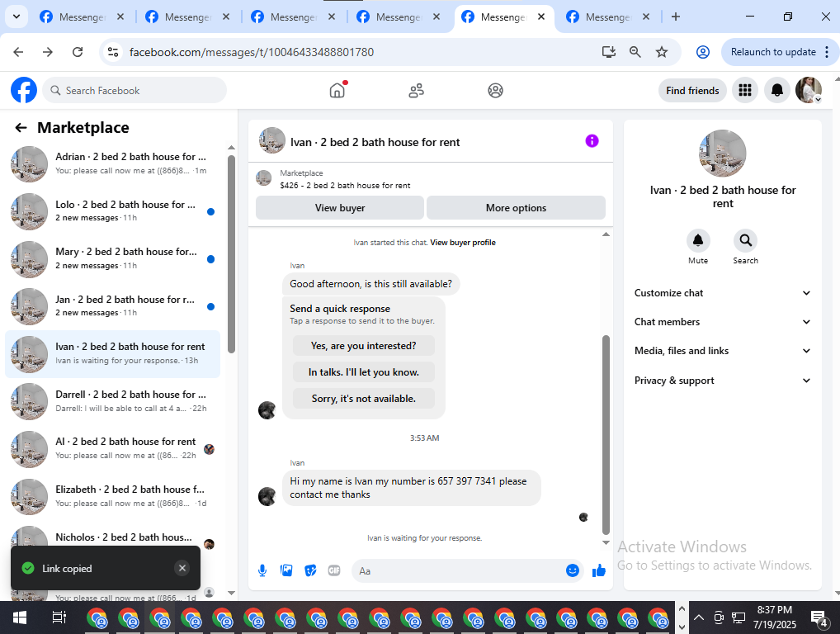Send quick response In talks. I'll let you know.

coord(363,372)
